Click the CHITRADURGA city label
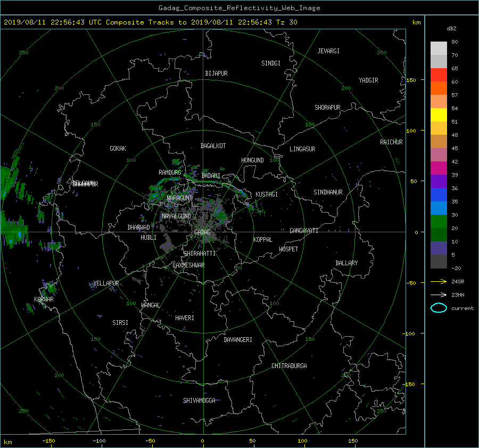 289,366
